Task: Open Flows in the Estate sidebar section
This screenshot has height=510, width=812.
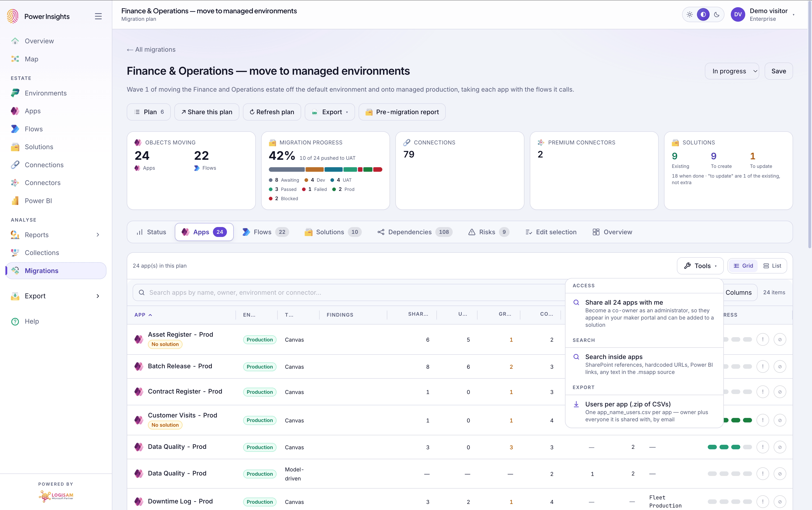Action: pyautogui.click(x=56, y=129)
